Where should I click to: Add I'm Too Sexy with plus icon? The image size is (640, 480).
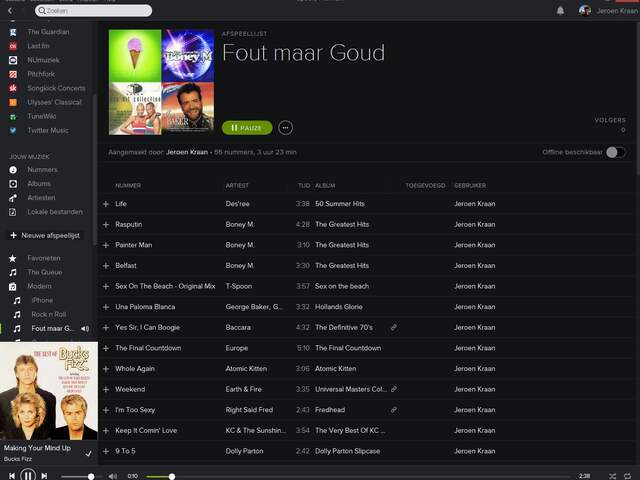106,410
